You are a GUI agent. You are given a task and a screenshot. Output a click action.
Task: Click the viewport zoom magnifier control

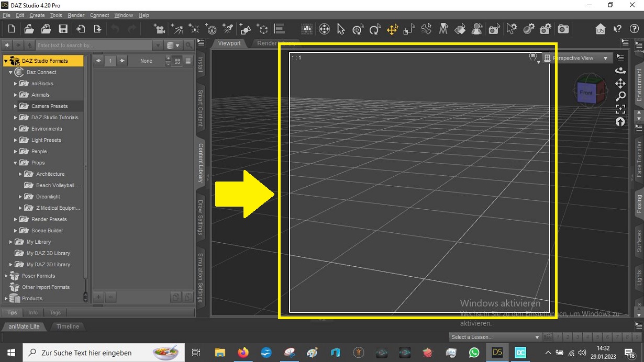pyautogui.click(x=620, y=96)
